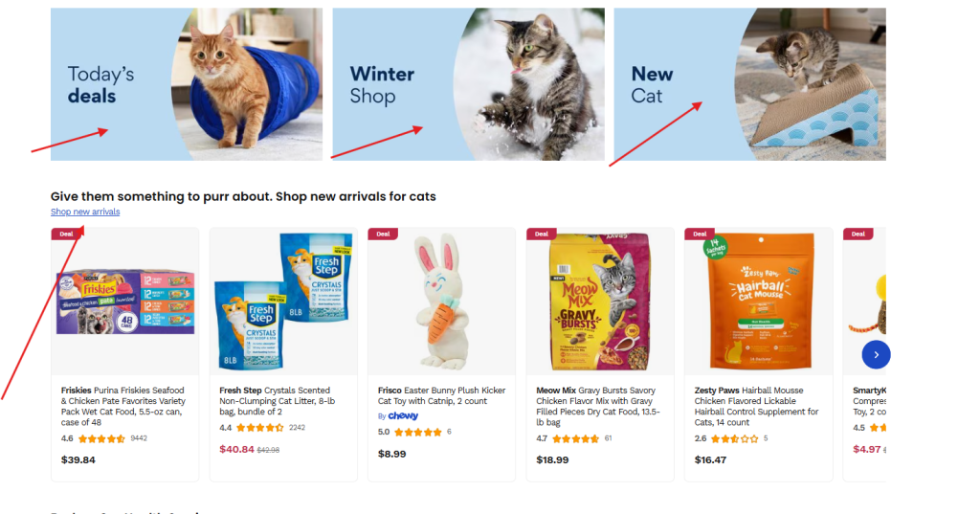
Task: Open Zesty Paws Hairball Mousse product title
Action: point(756,407)
